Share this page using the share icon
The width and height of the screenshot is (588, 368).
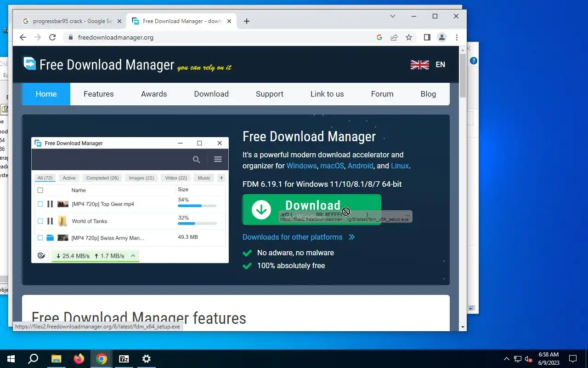click(x=394, y=37)
